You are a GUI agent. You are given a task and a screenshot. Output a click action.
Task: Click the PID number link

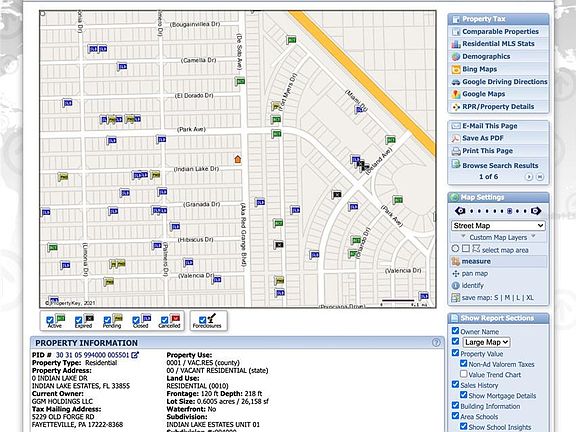(x=92, y=355)
